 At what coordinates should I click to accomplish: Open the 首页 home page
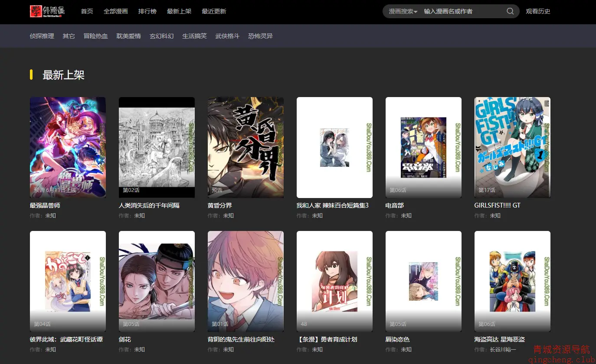(87, 11)
